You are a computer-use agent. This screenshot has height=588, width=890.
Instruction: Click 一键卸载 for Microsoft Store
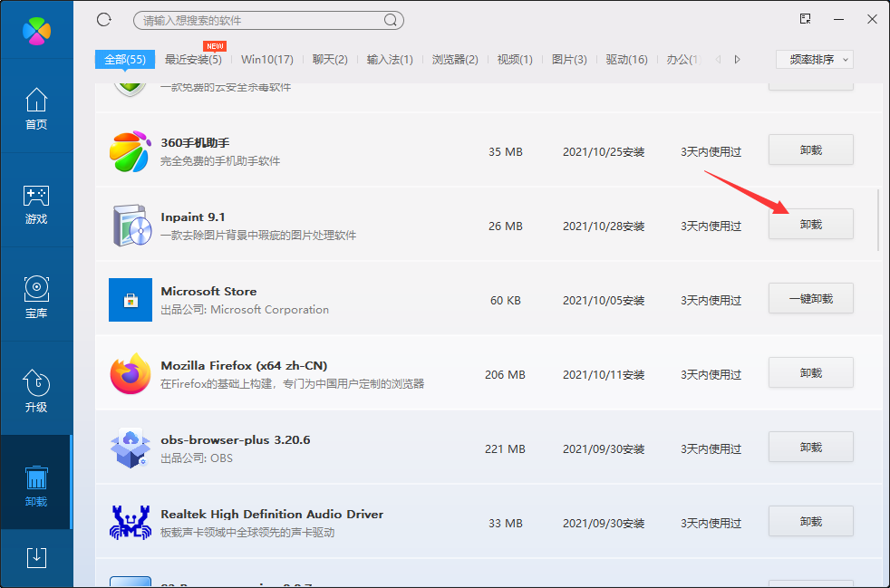[x=811, y=299]
